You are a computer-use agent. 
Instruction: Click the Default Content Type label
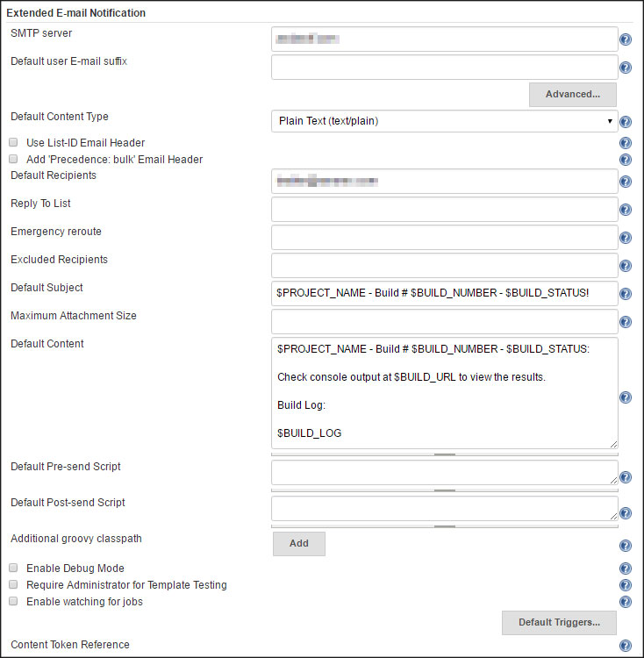click(60, 117)
